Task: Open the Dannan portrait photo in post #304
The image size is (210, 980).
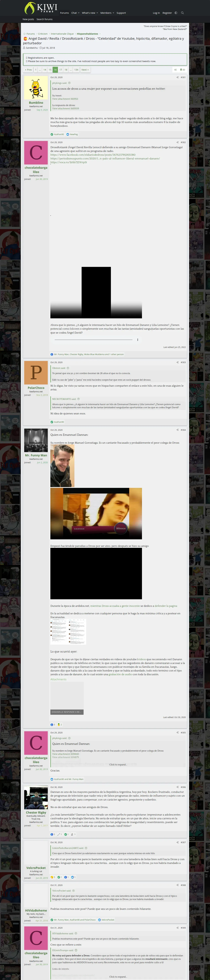Action: coord(62,466)
